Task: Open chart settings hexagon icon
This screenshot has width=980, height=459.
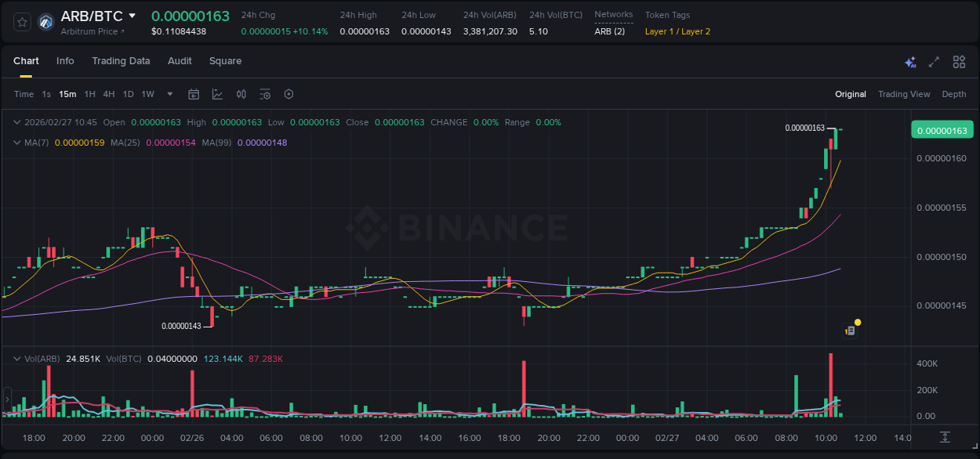Action: pos(289,94)
